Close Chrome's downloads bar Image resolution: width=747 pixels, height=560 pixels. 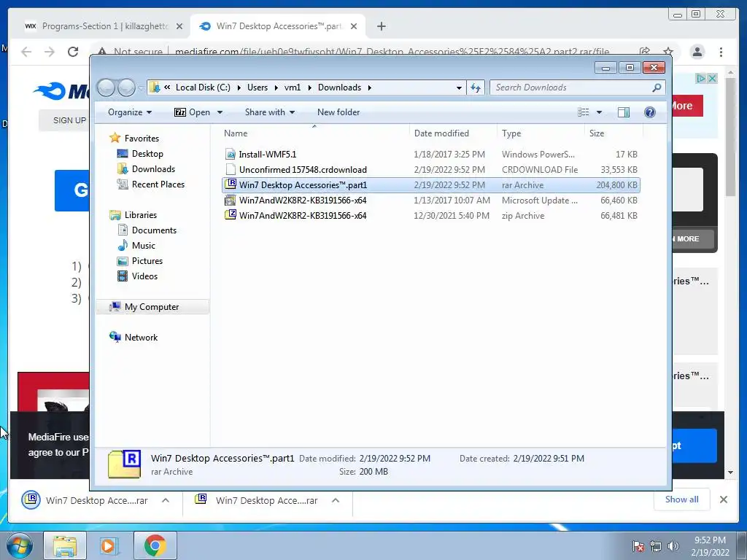point(723,499)
